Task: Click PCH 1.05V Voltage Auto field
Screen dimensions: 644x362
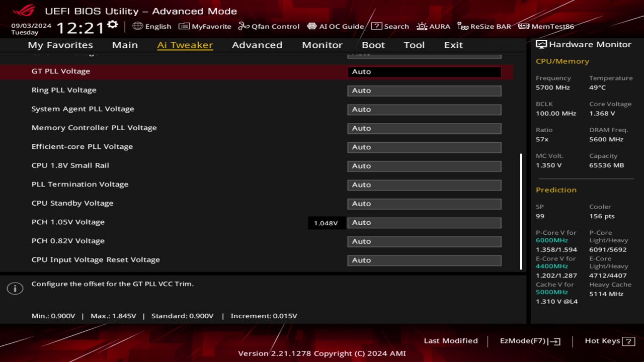Action: (424, 223)
